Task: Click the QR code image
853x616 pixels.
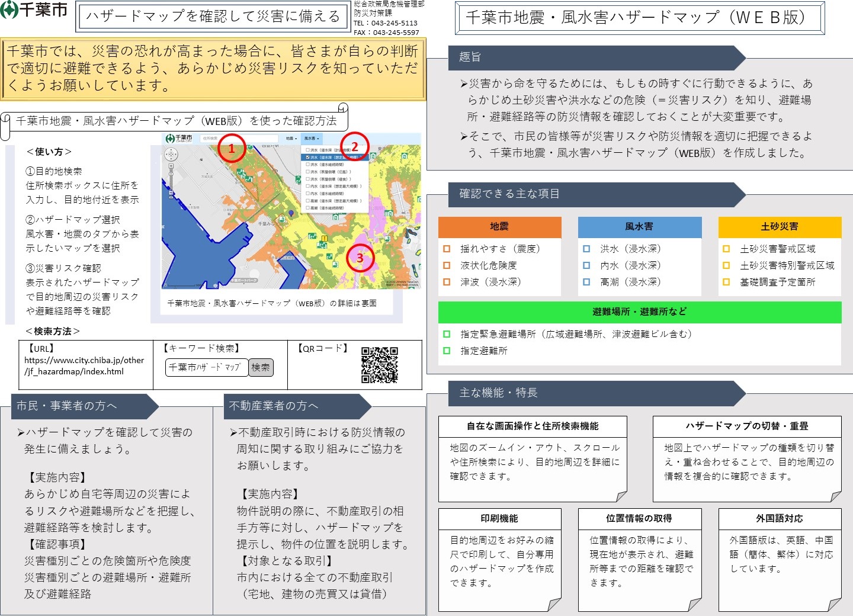Action: pyautogui.click(x=379, y=365)
